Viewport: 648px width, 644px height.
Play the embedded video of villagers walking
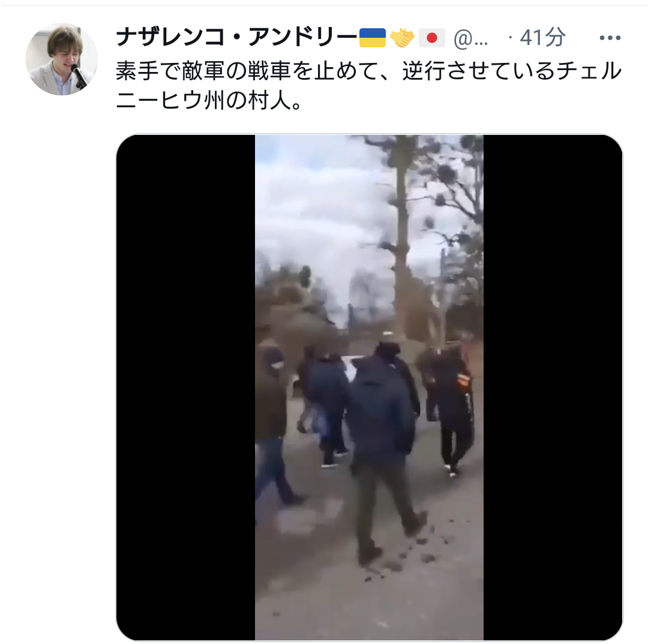tap(369, 387)
